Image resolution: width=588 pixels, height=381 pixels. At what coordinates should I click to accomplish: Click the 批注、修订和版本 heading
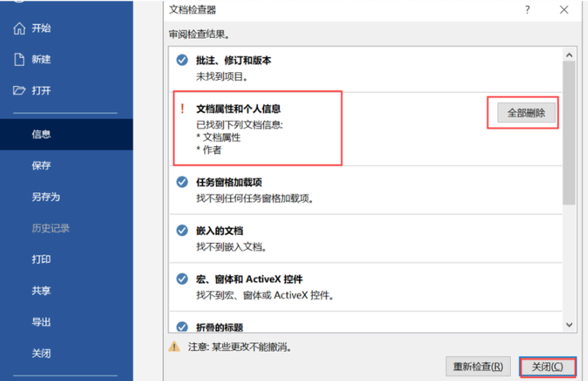click(233, 60)
